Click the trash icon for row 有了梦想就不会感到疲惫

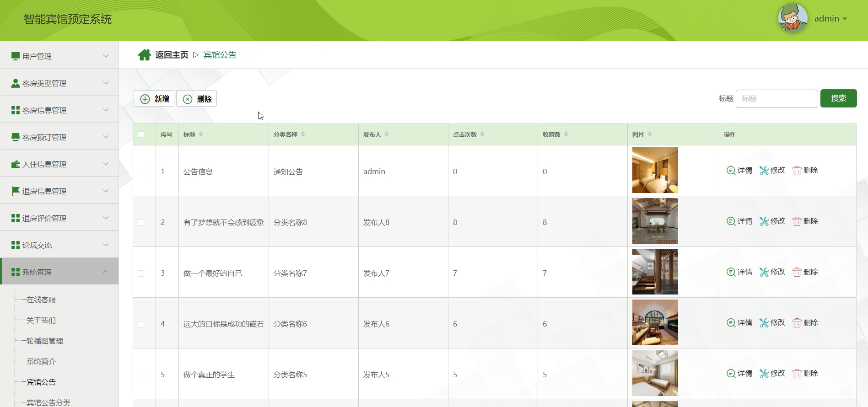(x=797, y=221)
